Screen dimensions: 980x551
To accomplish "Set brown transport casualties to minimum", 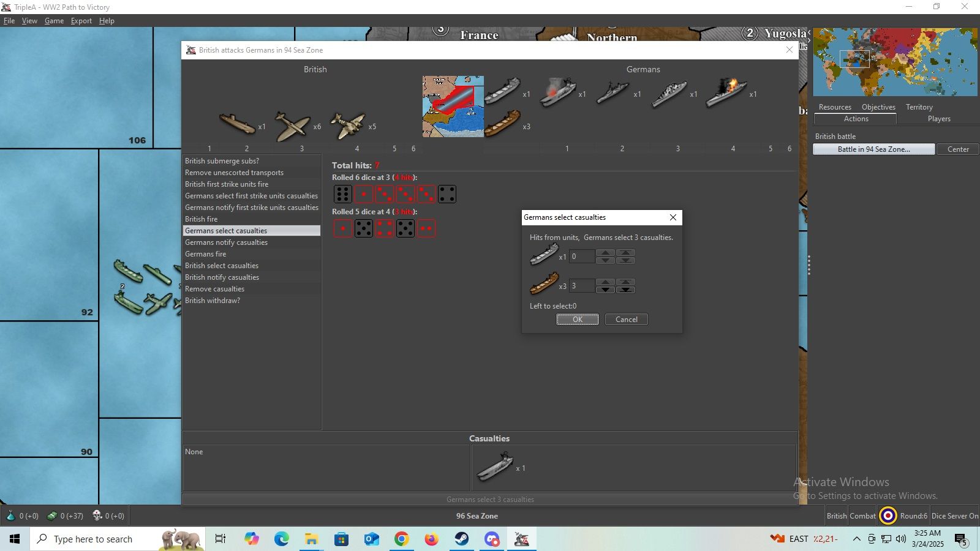I will (x=625, y=290).
